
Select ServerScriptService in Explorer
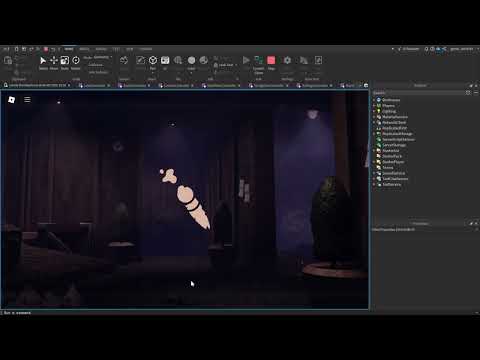tap(398, 139)
